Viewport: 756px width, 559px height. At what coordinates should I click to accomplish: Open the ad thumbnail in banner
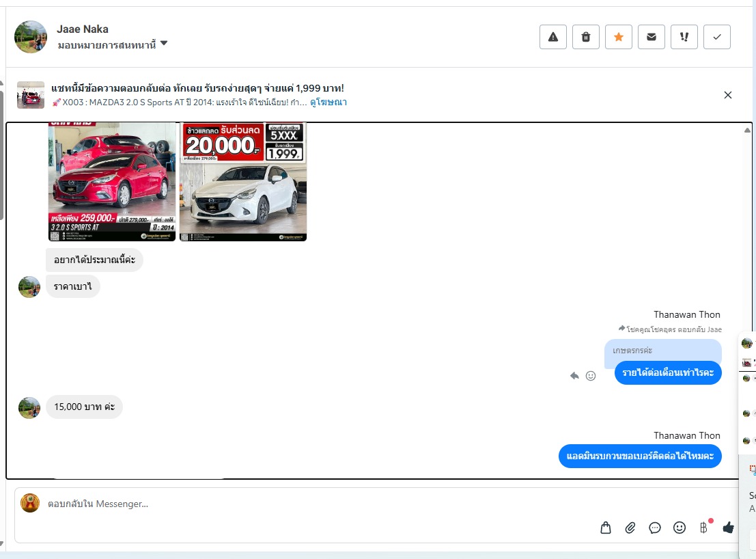[30, 95]
